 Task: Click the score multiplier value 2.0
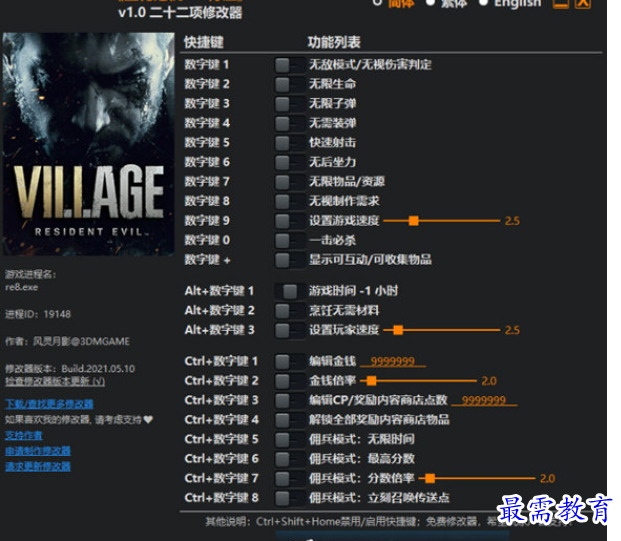(x=547, y=479)
